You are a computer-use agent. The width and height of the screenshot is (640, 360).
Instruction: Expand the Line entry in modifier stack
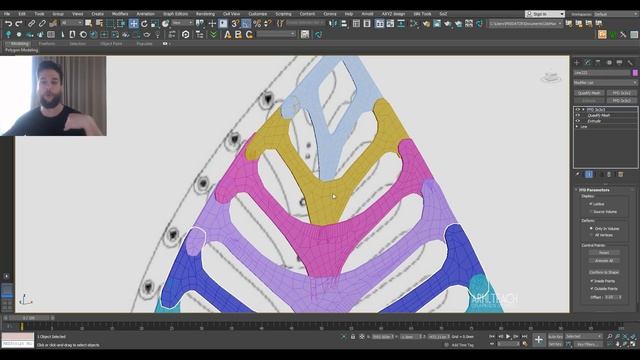click(577, 127)
